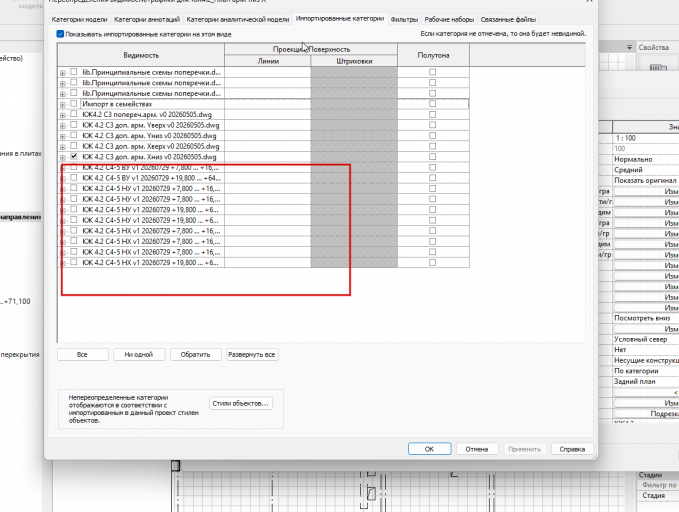
Task: Select 'Импортированные категории' tab
Action: click(x=340, y=19)
